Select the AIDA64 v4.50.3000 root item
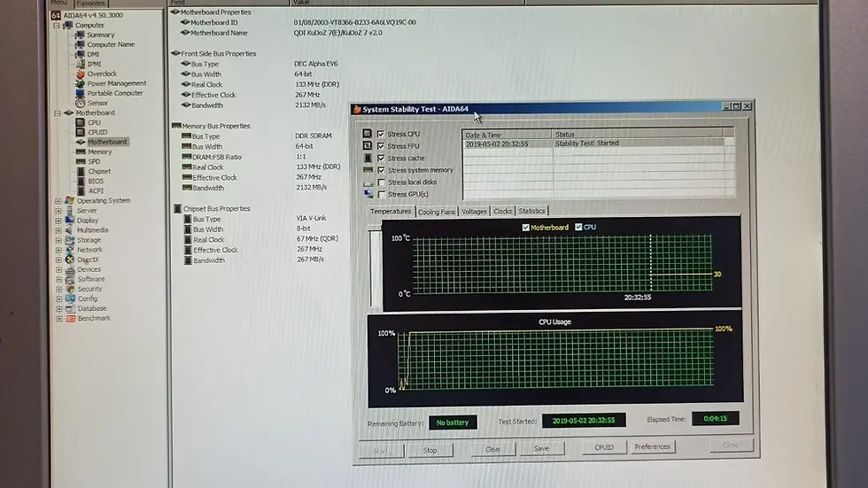This screenshot has width=868, height=488. (x=92, y=15)
